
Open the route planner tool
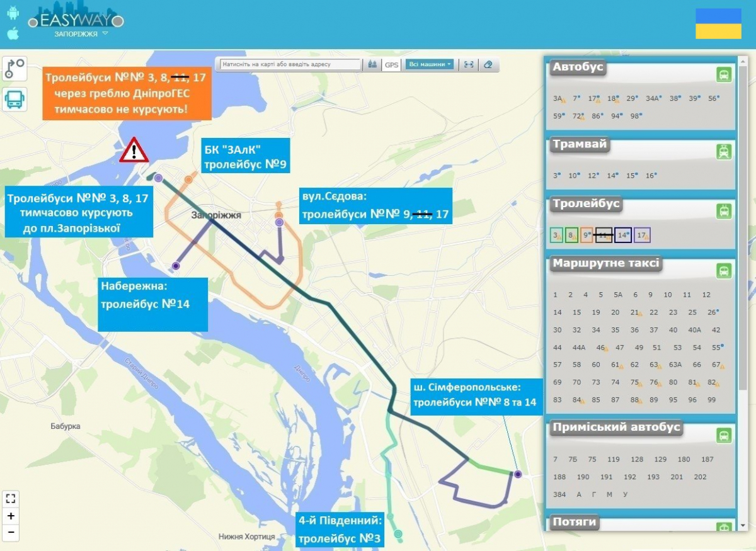[14, 67]
